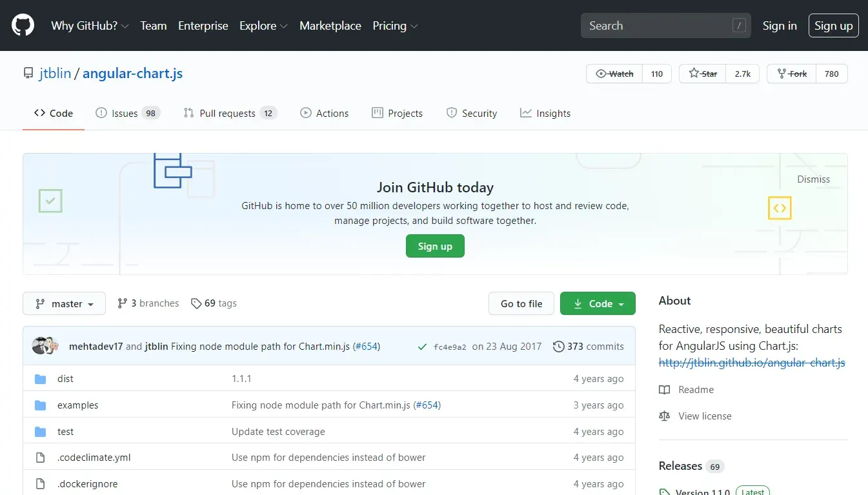The width and height of the screenshot is (868, 495).
Task: Open the jtblin.github.io/angular-chart.js link
Action: [752, 363]
